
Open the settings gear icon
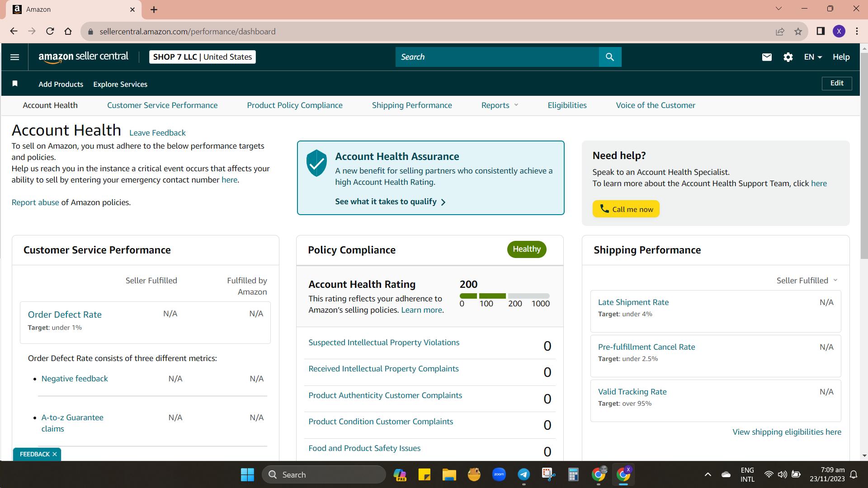pyautogui.click(x=788, y=57)
